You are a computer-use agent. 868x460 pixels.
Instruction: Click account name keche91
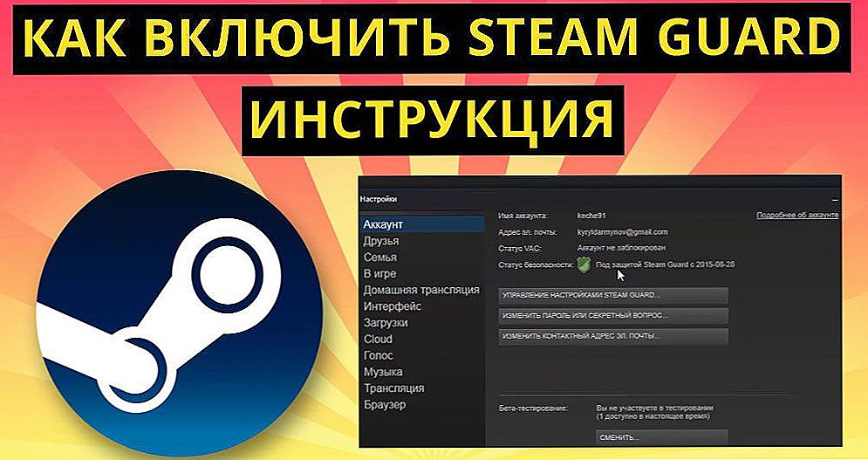pos(591,216)
